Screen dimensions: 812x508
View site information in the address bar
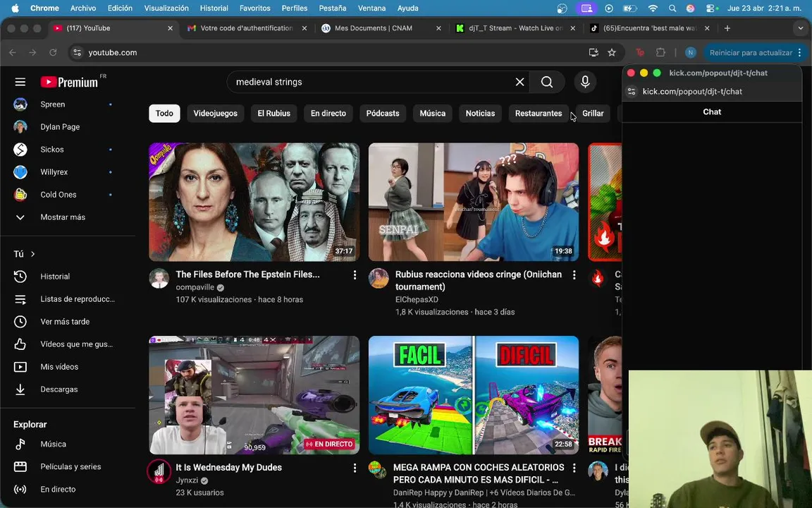coord(77,52)
